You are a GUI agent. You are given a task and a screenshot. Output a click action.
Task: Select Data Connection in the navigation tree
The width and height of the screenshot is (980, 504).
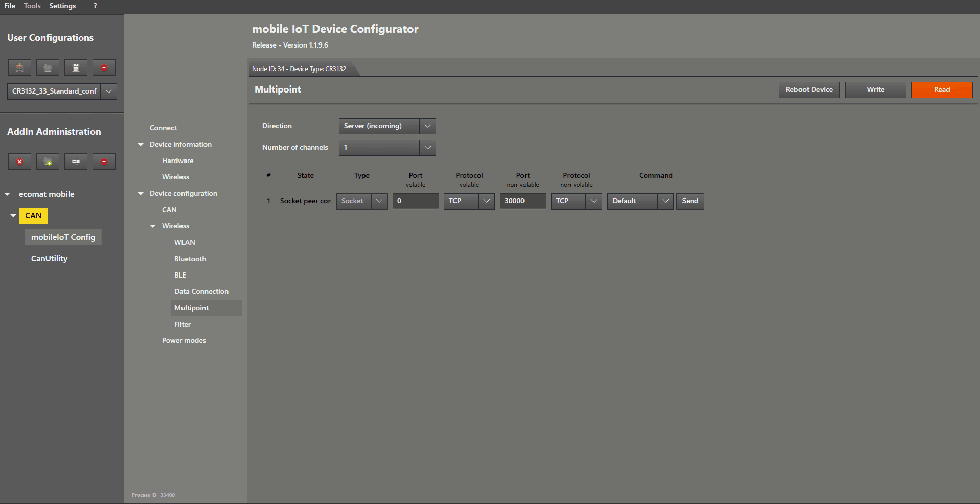pyautogui.click(x=201, y=292)
